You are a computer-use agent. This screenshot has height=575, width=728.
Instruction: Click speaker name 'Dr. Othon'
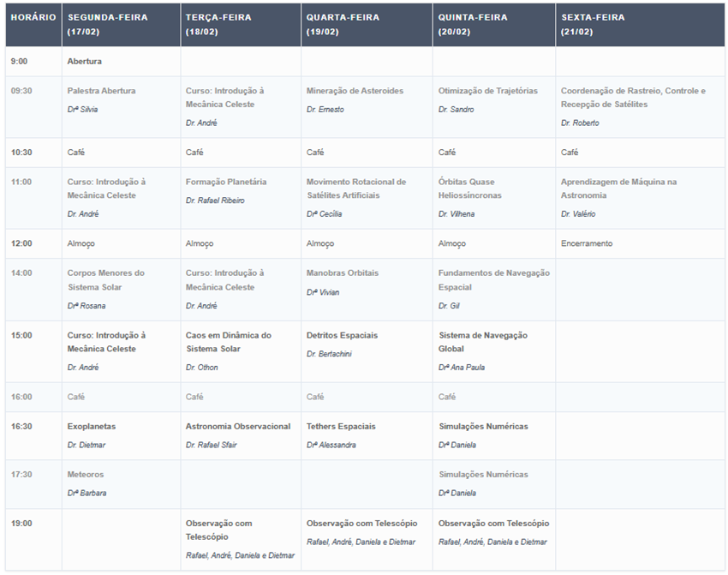tap(201, 368)
